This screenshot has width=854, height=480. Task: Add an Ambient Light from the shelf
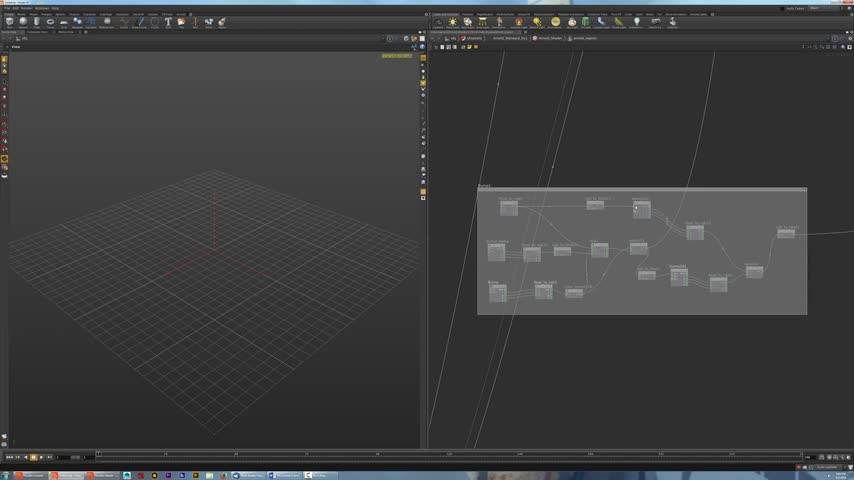[636, 22]
